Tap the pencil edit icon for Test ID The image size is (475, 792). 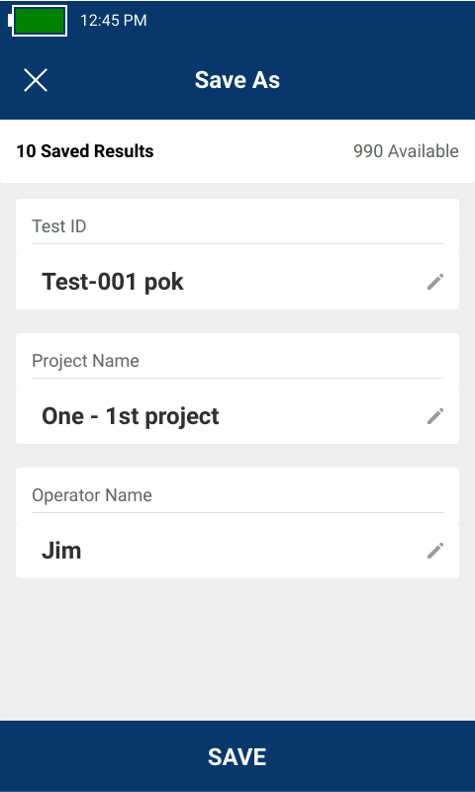pos(435,282)
